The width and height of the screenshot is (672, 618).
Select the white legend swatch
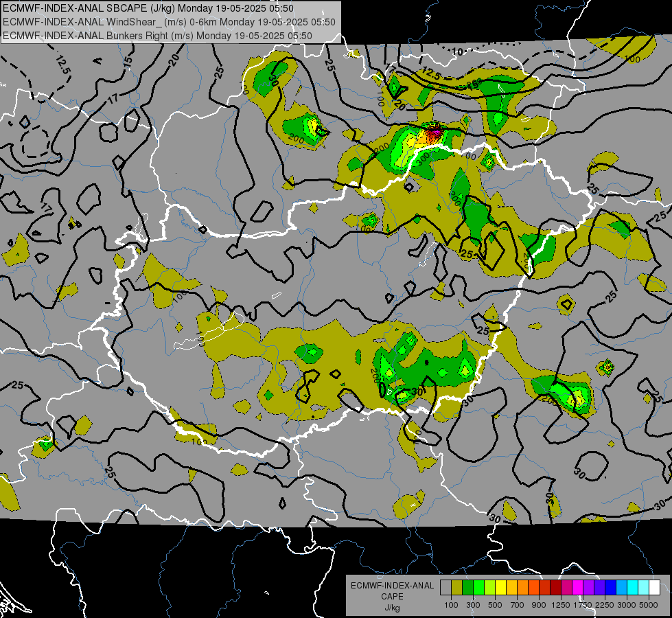[654, 587]
